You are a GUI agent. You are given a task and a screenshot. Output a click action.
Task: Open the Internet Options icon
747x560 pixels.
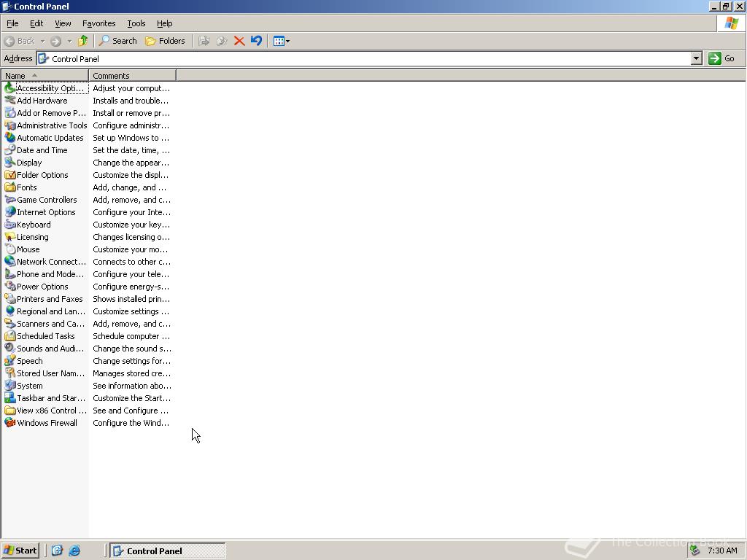pos(10,212)
